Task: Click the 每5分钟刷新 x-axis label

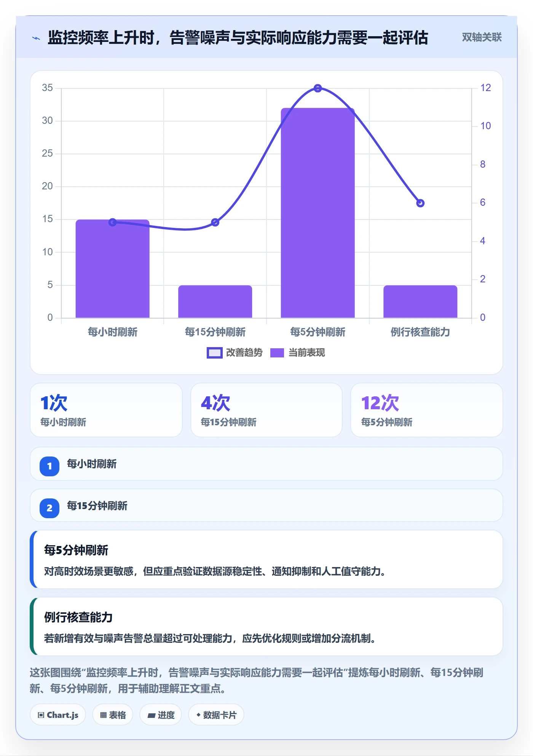Action: pos(318,332)
